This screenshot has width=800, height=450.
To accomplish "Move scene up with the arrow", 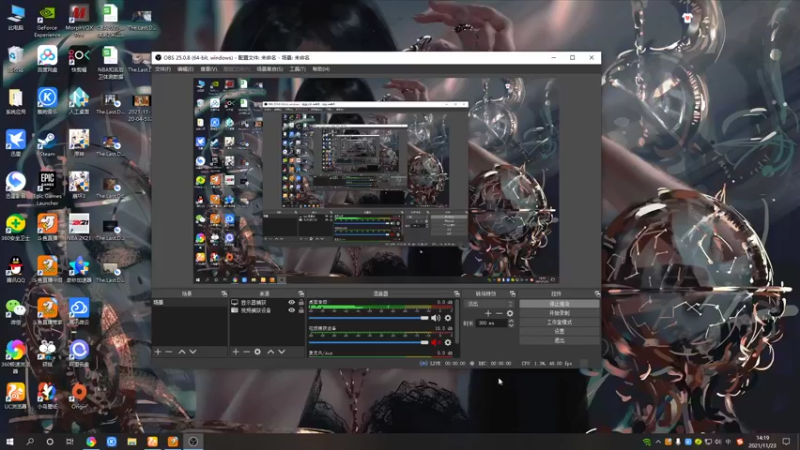I will pyautogui.click(x=182, y=352).
